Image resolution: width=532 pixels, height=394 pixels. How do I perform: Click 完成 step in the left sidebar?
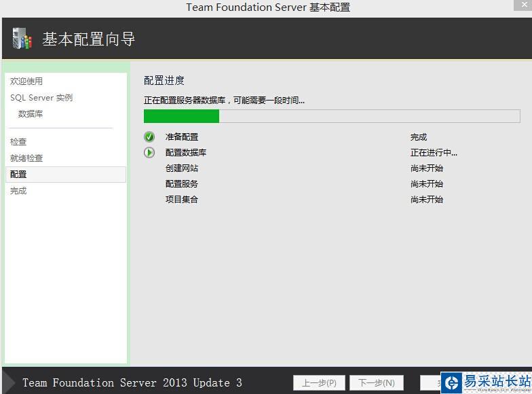pyautogui.click(x=18, y=191)
